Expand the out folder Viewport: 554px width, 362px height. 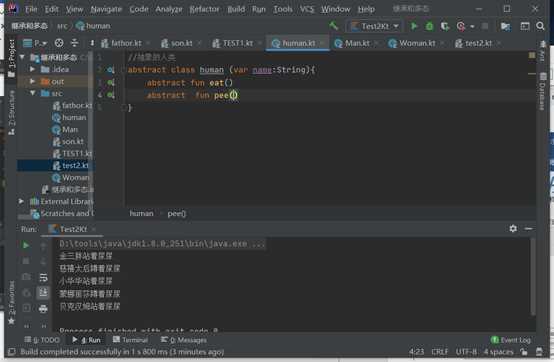[x=33, y=82]
